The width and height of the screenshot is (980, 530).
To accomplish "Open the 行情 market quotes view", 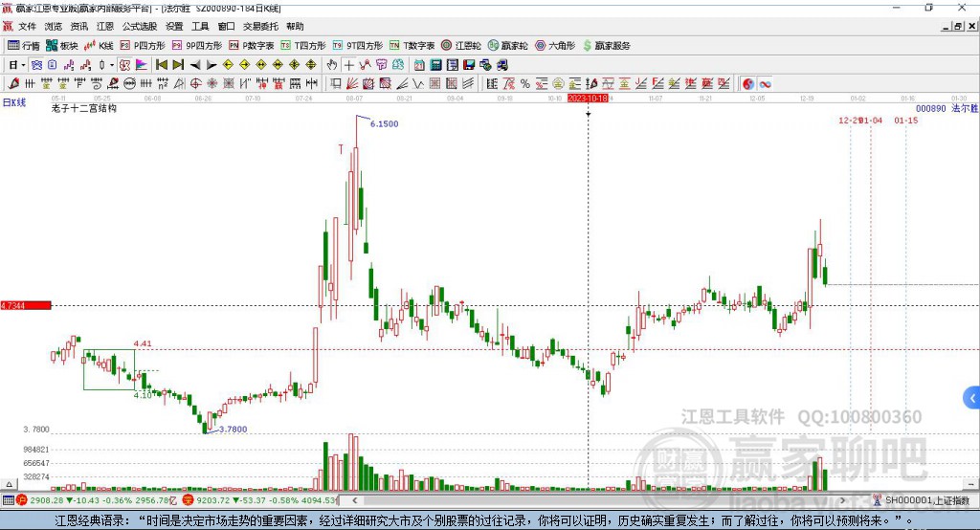I will [24, 46].
